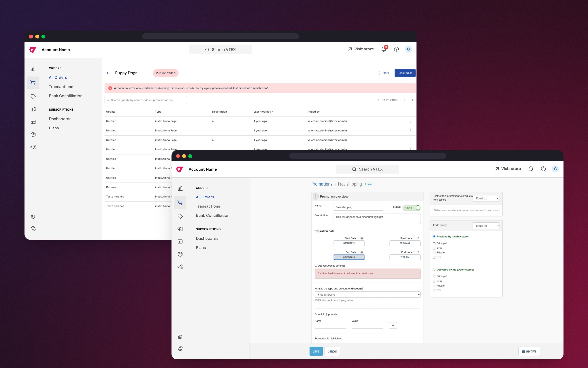
Task: Archive the Free shipping promotion
Action: 529,351
